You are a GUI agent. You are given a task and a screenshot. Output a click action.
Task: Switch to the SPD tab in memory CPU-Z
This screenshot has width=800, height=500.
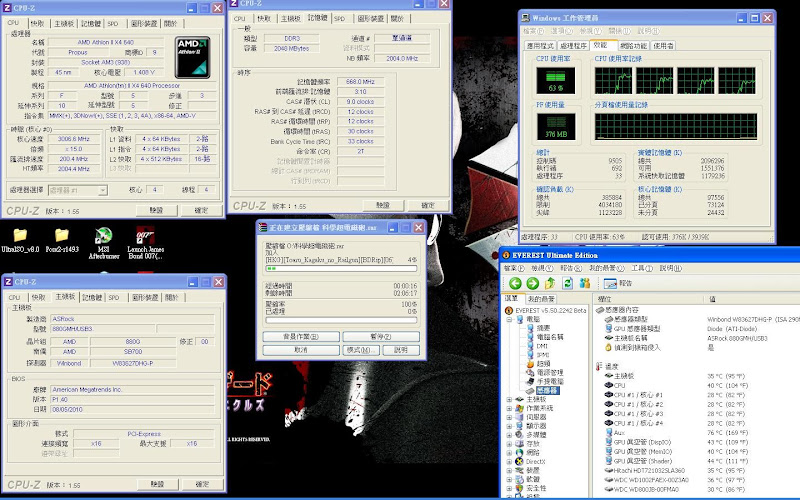coord(340,18)
